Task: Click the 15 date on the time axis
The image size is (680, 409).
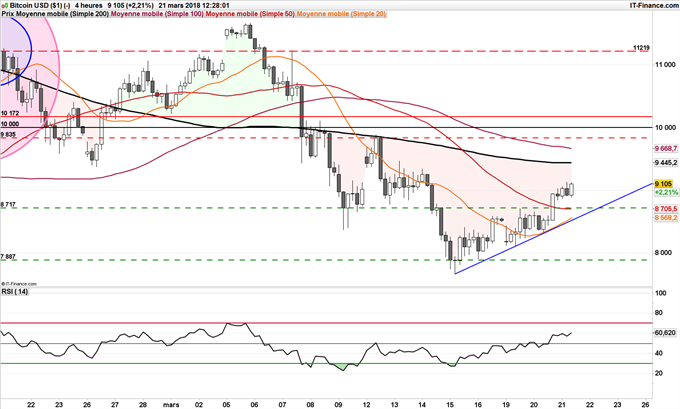Action: [450, 405]
